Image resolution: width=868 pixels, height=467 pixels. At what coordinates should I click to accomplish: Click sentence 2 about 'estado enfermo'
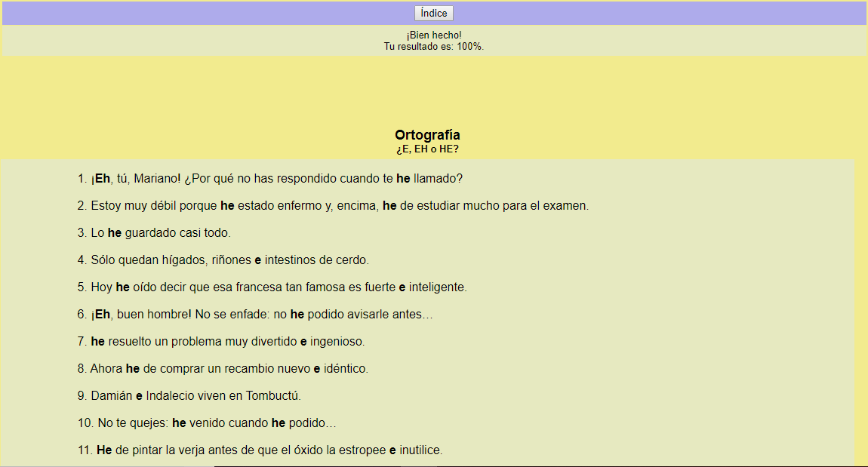333,206
